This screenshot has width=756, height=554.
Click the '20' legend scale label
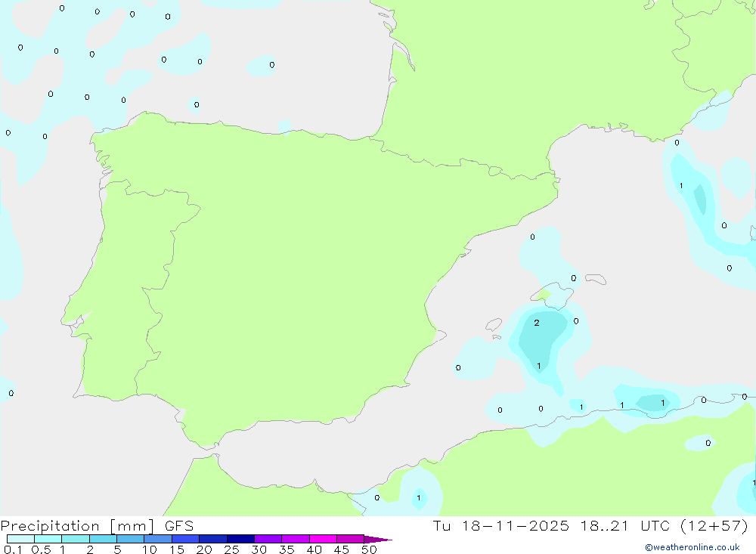coord(204,549)
